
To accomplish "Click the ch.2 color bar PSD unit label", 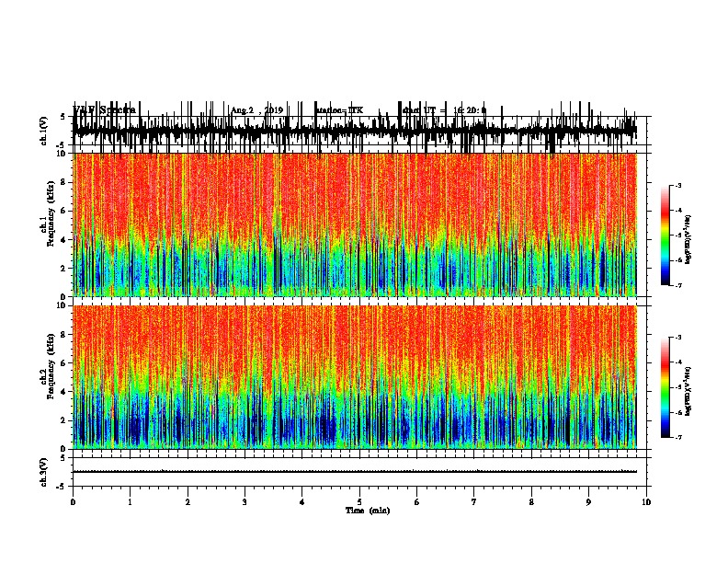I will [x=688, y=391].
